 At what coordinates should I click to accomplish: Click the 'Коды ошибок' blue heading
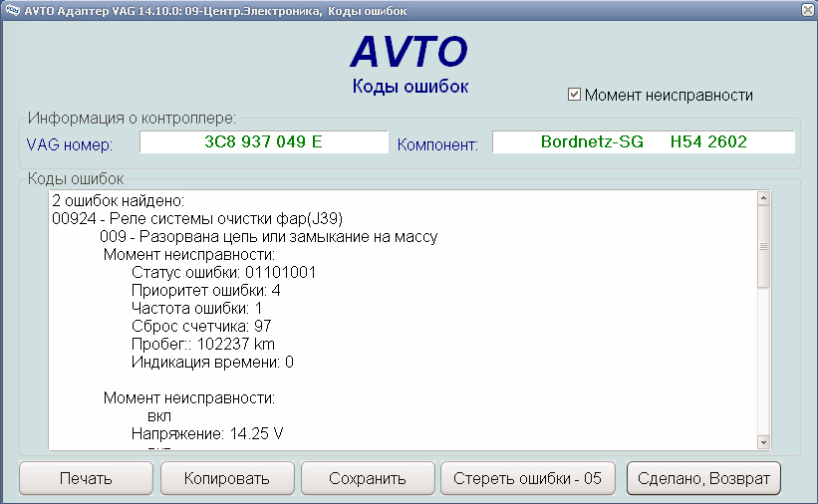click(x=410, y=86)
